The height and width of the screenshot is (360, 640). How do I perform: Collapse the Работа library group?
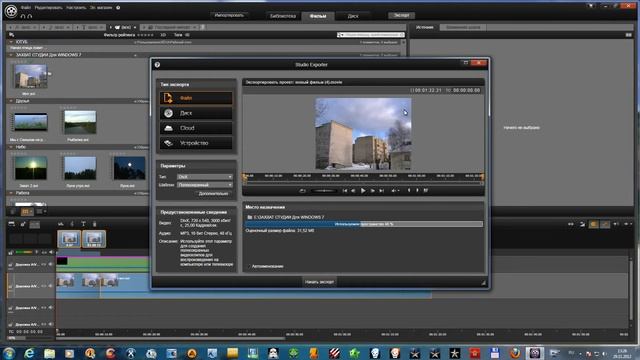[x=11, y=193]
